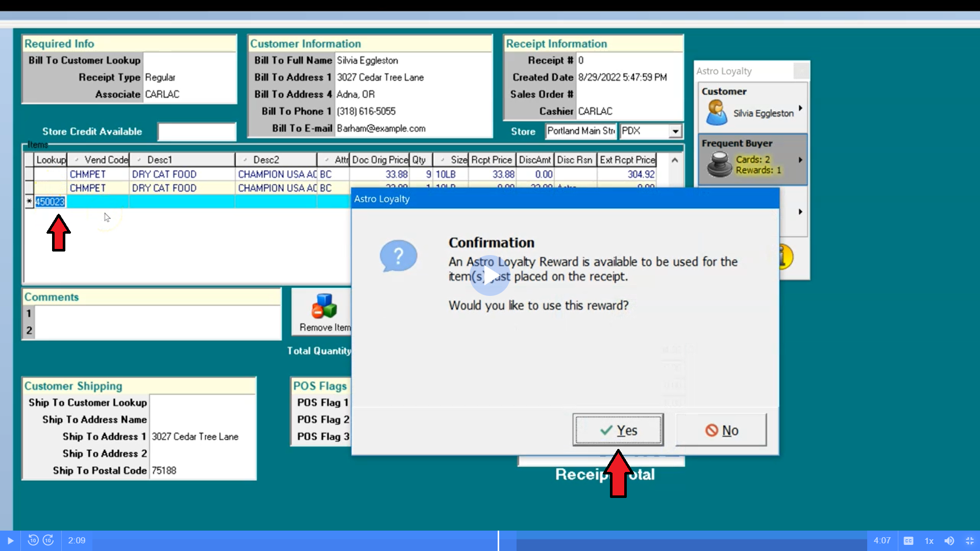This screenshot has height=551, width=980.
Task: Open the playback speed 1x menu
Action: [x=929, y=540]
